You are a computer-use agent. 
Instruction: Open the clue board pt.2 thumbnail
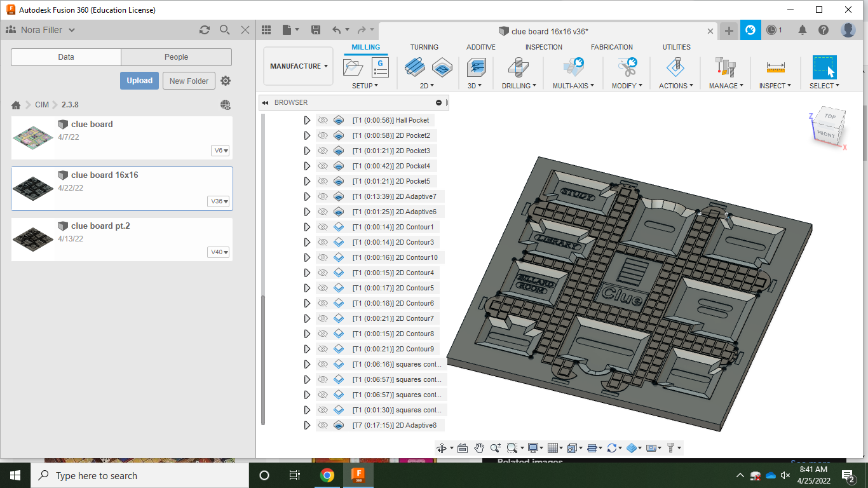(33, 239)
